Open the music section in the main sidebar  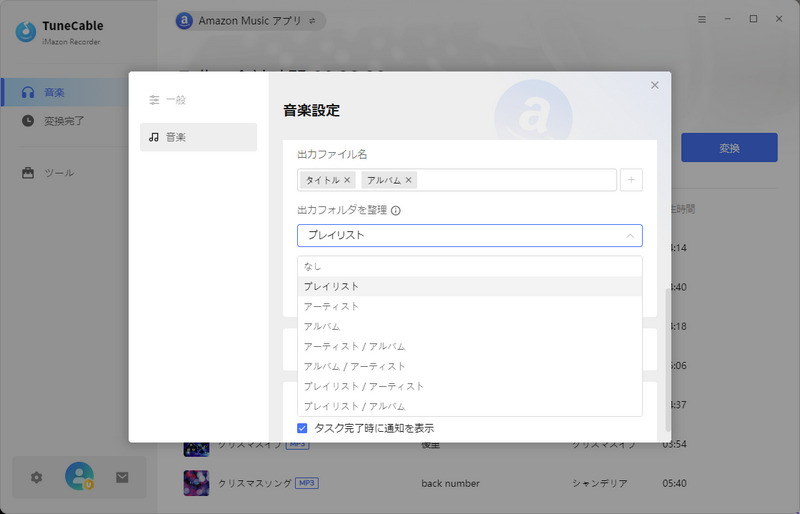pos(65,92)
